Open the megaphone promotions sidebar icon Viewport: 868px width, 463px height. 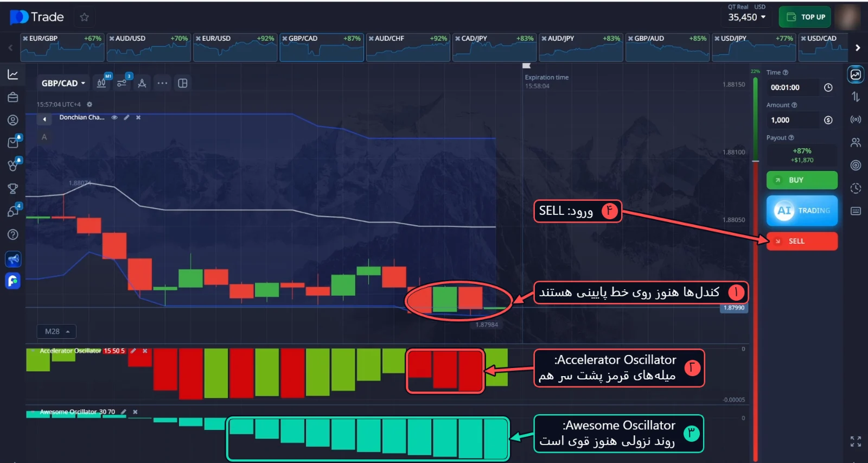(13, 259)
